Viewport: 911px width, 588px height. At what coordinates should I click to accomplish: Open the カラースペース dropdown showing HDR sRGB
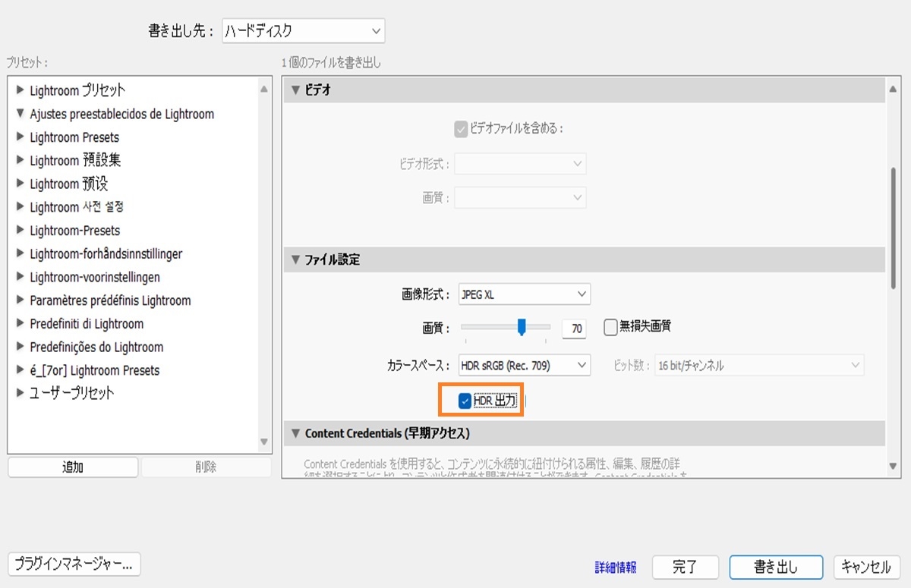click(524, 365)
